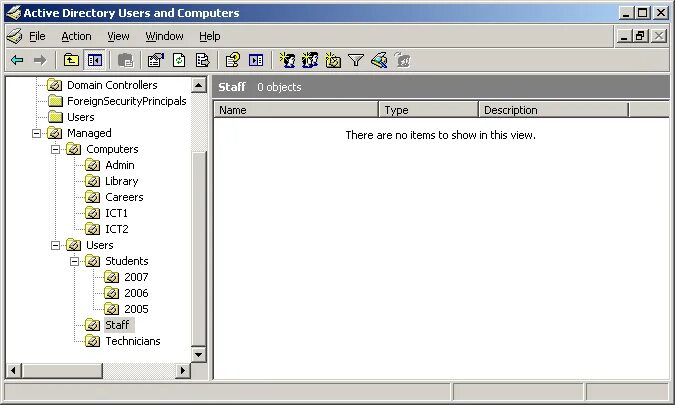Open the Properties toolbar icon
This screenshot has height=405, width=675.
click(x=156, y=60)
